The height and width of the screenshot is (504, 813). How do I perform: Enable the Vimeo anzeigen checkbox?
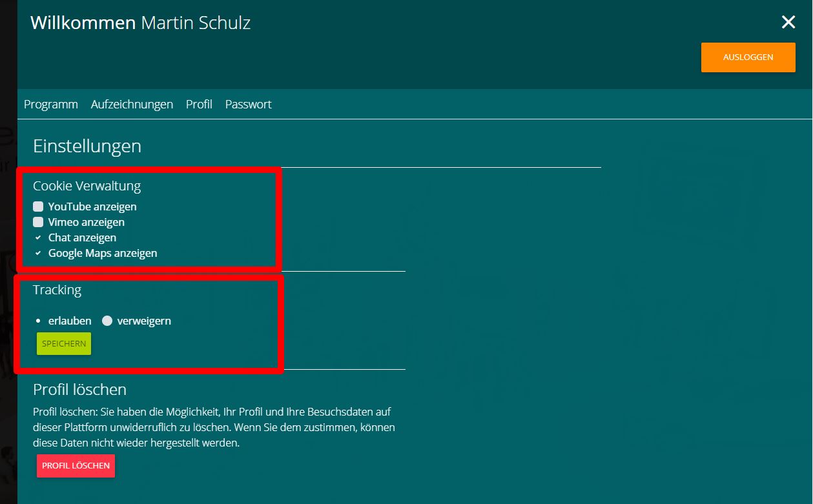[38, 222]
